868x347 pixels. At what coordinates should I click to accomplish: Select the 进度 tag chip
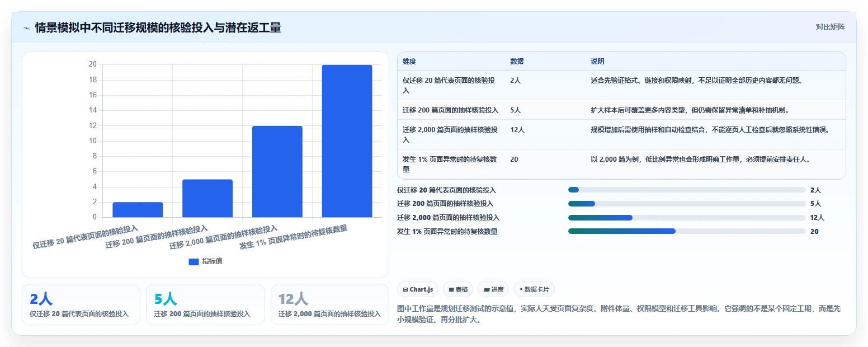pyautogui.click(x=493, y=289)
